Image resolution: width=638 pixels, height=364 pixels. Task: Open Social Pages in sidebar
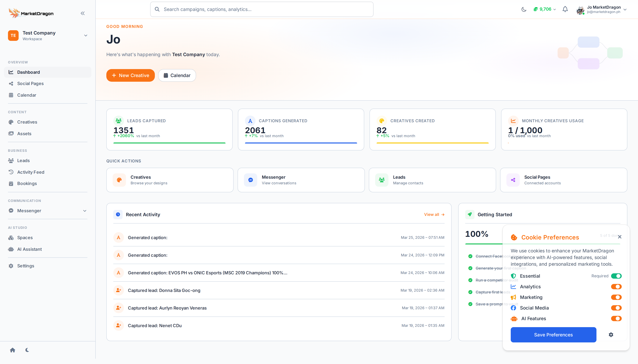tap(48, 84)
